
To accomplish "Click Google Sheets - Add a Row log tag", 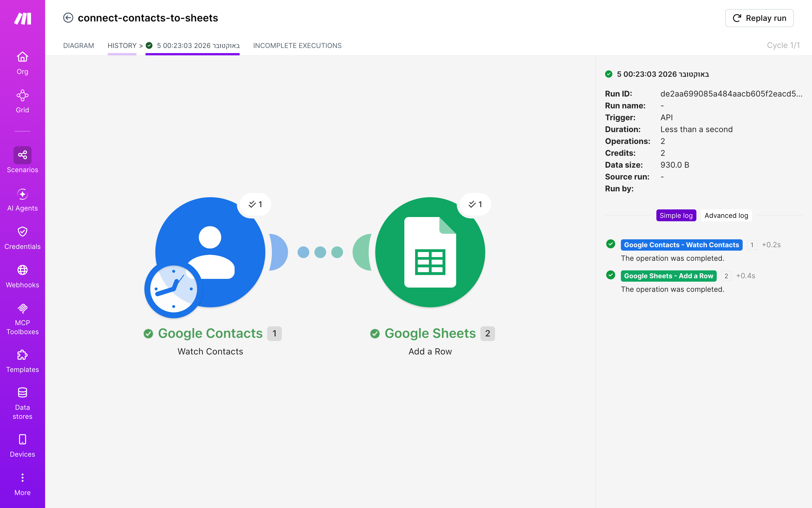I will point(668,276).
